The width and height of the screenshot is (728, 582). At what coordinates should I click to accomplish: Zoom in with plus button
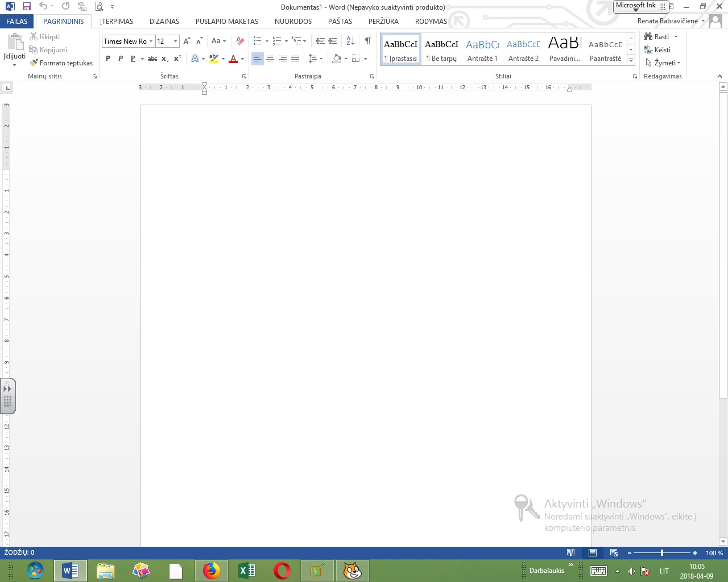coord(695,552)
